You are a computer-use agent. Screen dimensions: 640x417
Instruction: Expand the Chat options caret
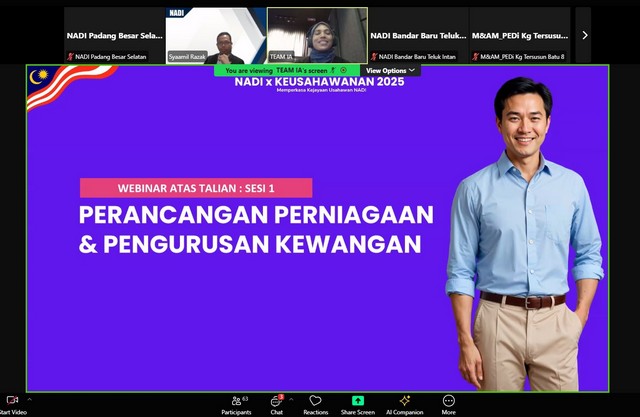click(x=291, y=400)
